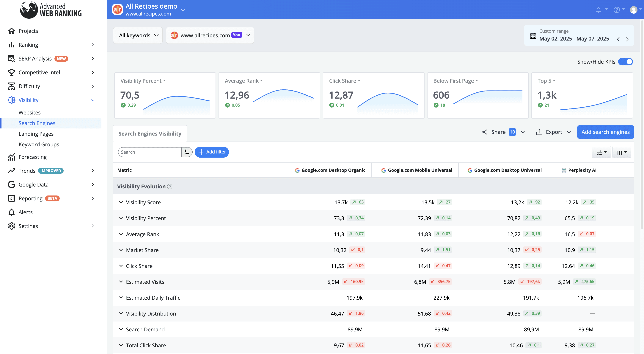Open the www.allrecipes.com website dropdown
This screenshot has width=644, height=354.
click(210, 35)
